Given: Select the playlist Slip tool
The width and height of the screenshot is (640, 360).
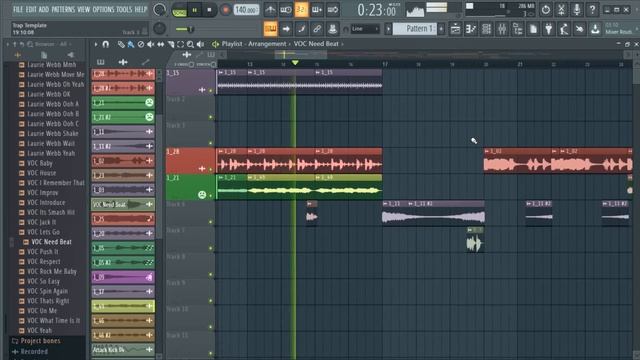Looking at the screenshot, I should [x=160, y=44].
